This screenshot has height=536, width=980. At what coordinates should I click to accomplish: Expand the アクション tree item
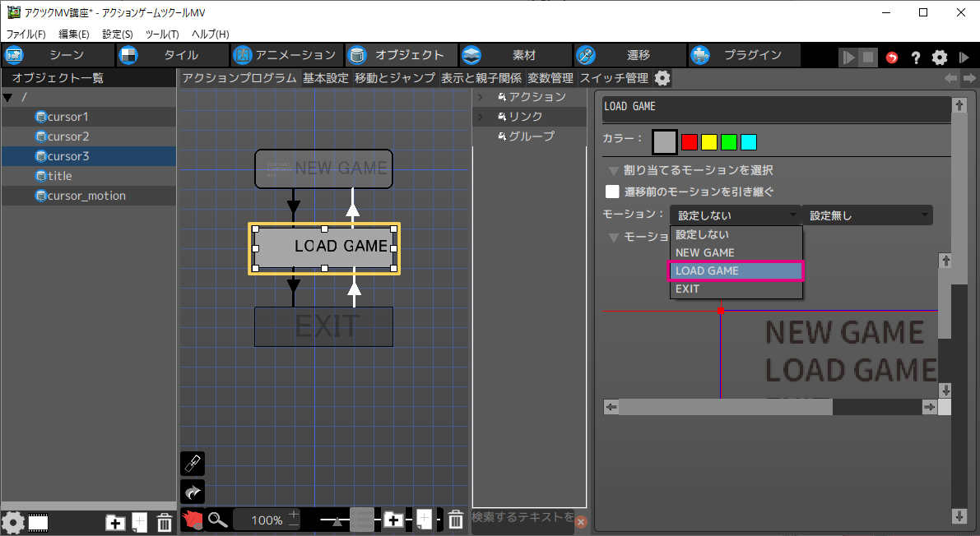(481, 97)
